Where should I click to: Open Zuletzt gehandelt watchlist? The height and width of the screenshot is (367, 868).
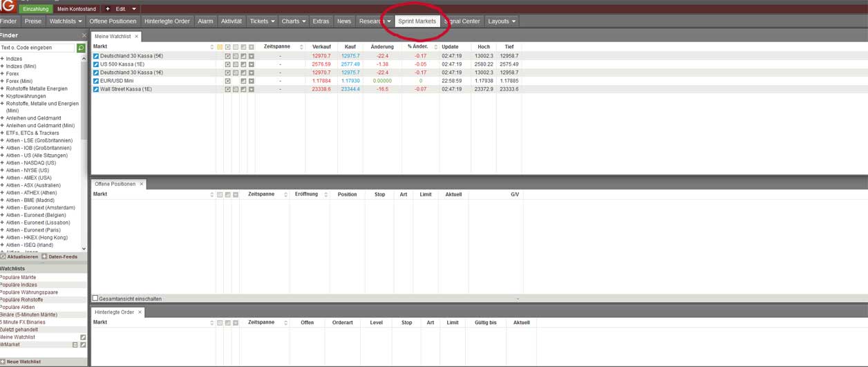click(19, 330)
